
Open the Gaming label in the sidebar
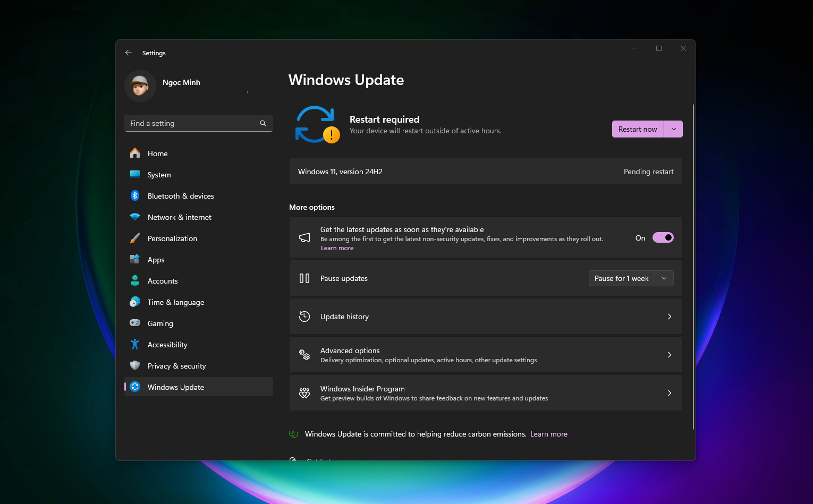point(160,323)
